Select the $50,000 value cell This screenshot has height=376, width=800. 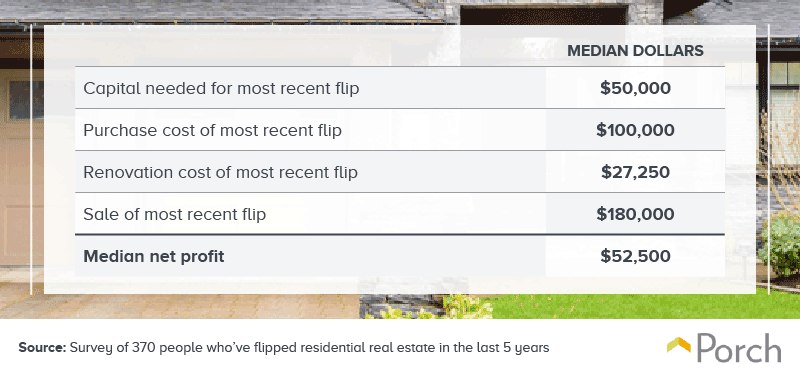point(635,88)
